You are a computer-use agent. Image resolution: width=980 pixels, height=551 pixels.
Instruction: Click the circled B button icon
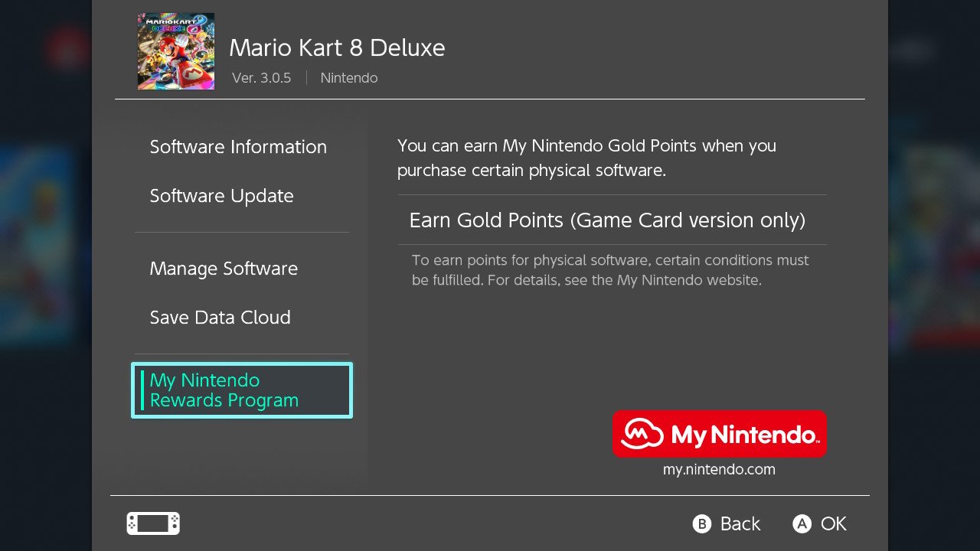click(701, 523)
